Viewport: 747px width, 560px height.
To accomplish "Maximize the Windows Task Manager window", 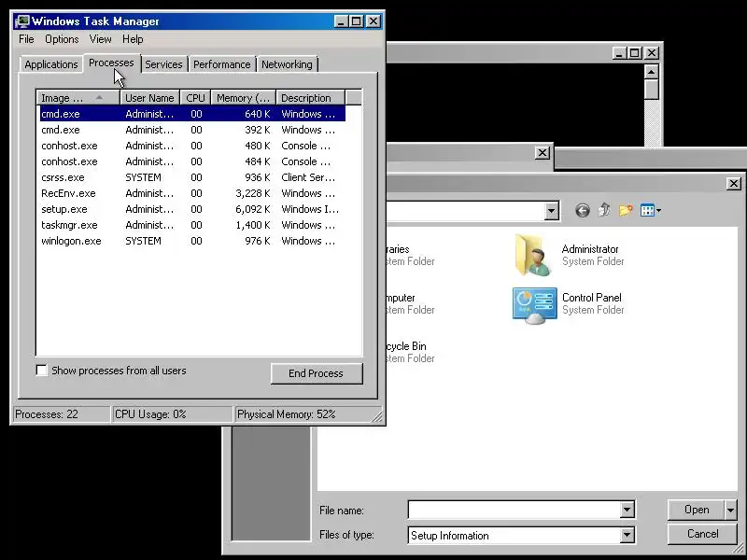I will point(356,21).
